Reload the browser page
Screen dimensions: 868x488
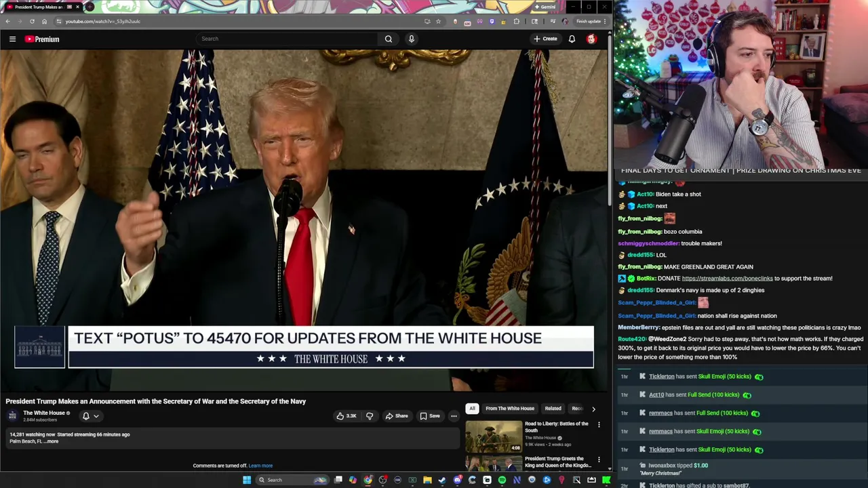(x=32, y=21)
